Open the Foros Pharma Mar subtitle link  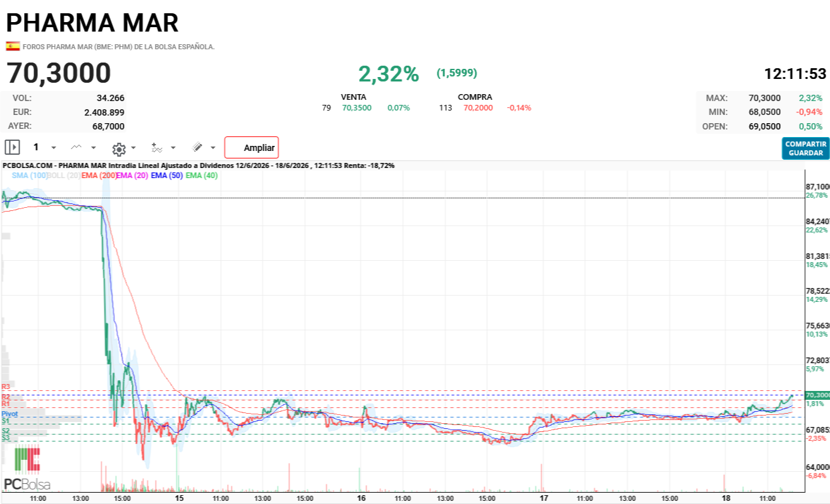119,47
